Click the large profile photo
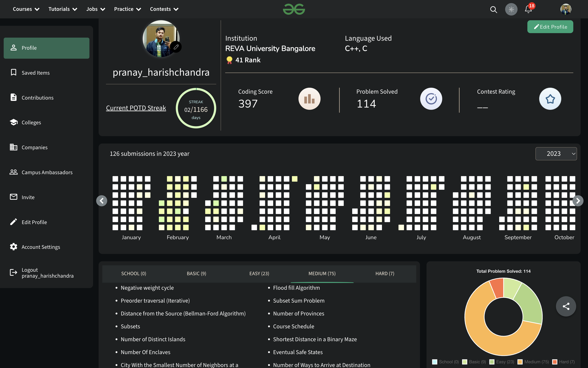This screenshot has width=588, height=368. [x=161, y=39]
